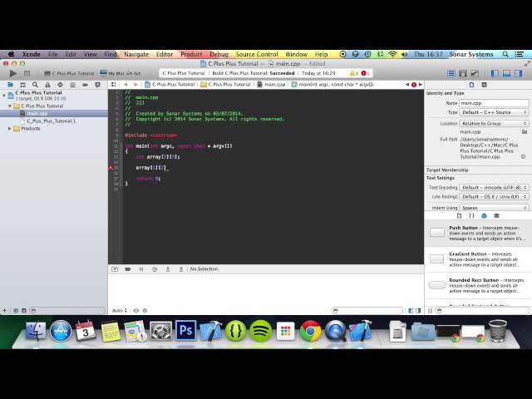Choose file location folder icon

(x=525, y=131)
